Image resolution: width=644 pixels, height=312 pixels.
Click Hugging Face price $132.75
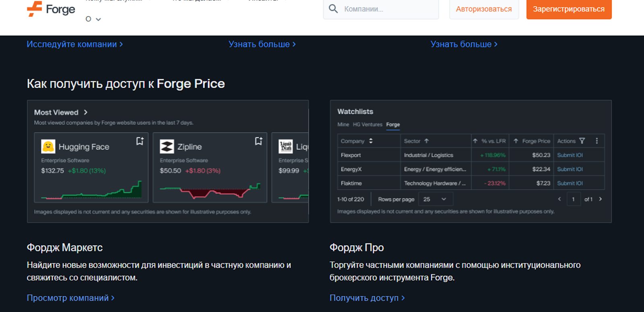52,171
